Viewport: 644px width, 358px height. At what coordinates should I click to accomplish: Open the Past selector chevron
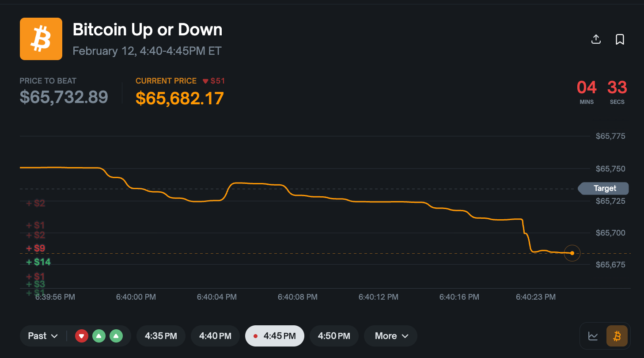(x=55, y=335)
